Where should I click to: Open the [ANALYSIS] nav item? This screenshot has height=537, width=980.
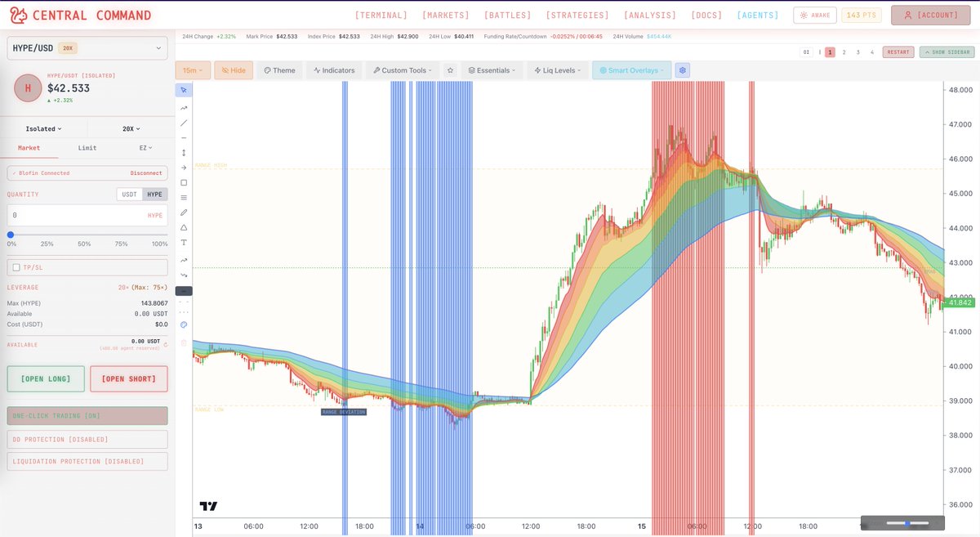[650, 15]
